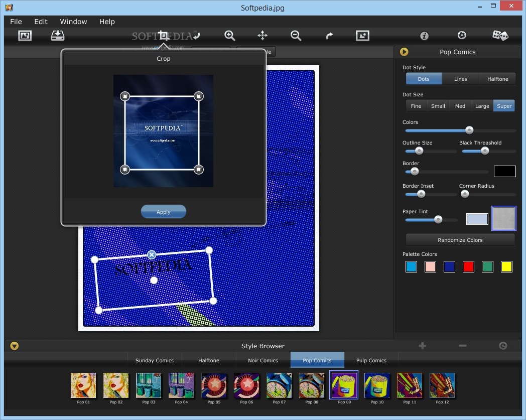Apply the crop
This screenshot has height=420, width=526.
point(163,212)
